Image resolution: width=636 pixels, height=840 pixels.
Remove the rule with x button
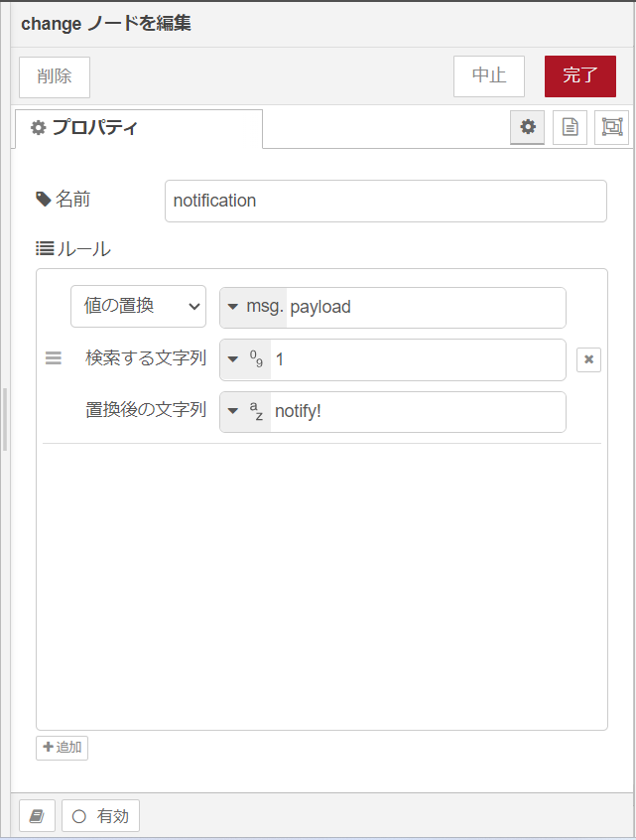588,359
